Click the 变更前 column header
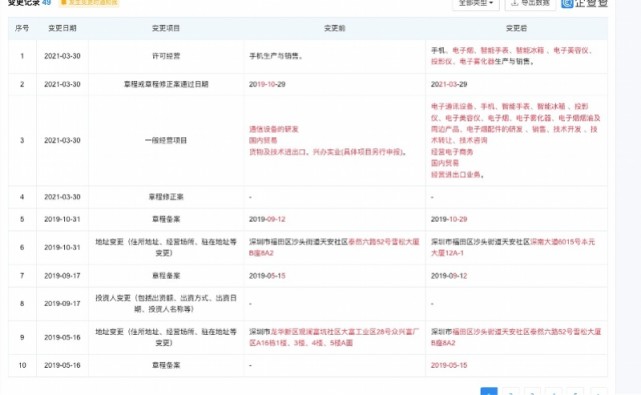This screenshot has height=395, width=641. tap(335, 28)
